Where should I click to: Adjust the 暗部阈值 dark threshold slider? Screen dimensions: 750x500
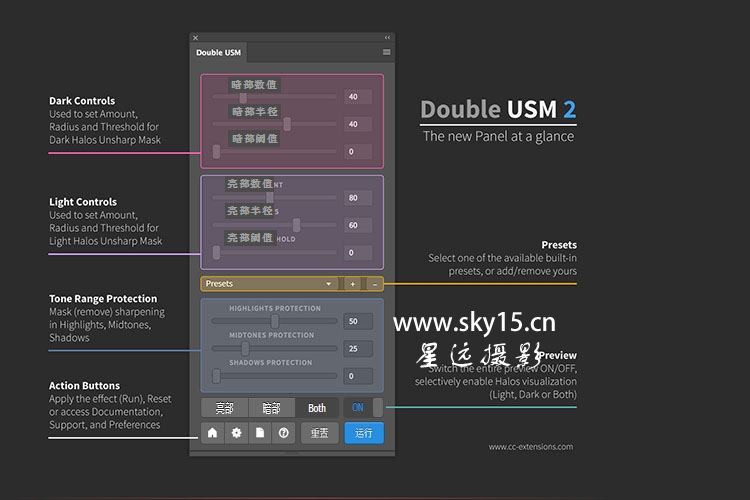click(x=275, y=152)
